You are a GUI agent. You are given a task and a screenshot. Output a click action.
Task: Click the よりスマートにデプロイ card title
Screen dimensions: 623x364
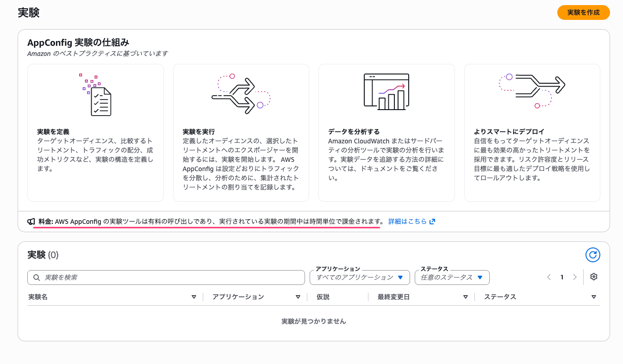[509, 132]
